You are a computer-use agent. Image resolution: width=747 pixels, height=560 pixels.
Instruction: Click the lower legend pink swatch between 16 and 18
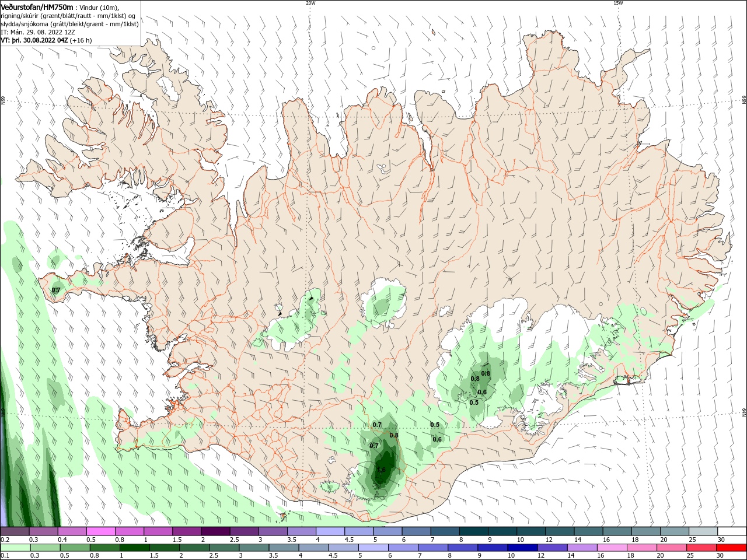pyautogui.click(x=612, y=548)
